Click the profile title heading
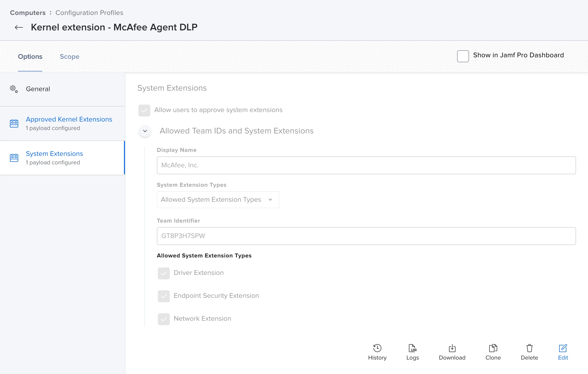Viewport: 588px width, 374px height. (x=114, y=27)
